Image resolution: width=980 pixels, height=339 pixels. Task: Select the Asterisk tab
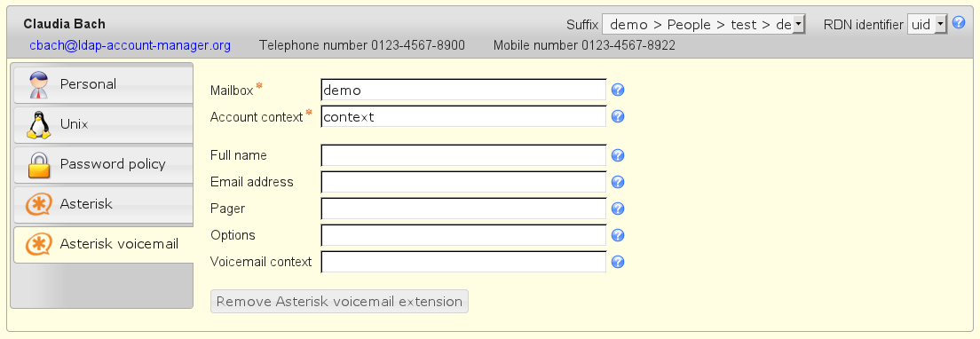click(103, 205)
